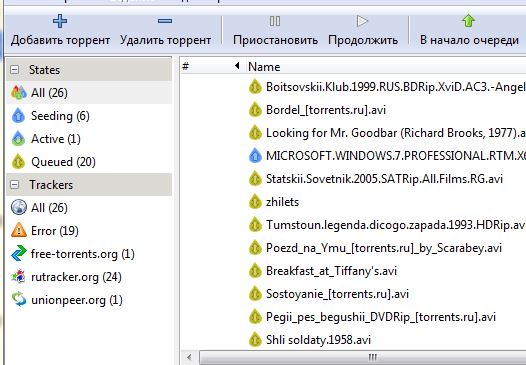Click the horizontal scrollbar left arrow

tap(190, 357)
